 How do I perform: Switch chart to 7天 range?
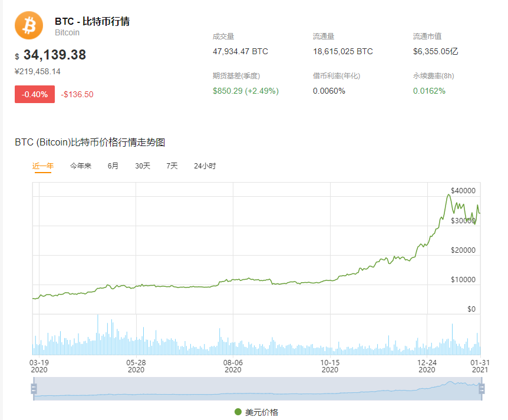(x=172, y=166)
